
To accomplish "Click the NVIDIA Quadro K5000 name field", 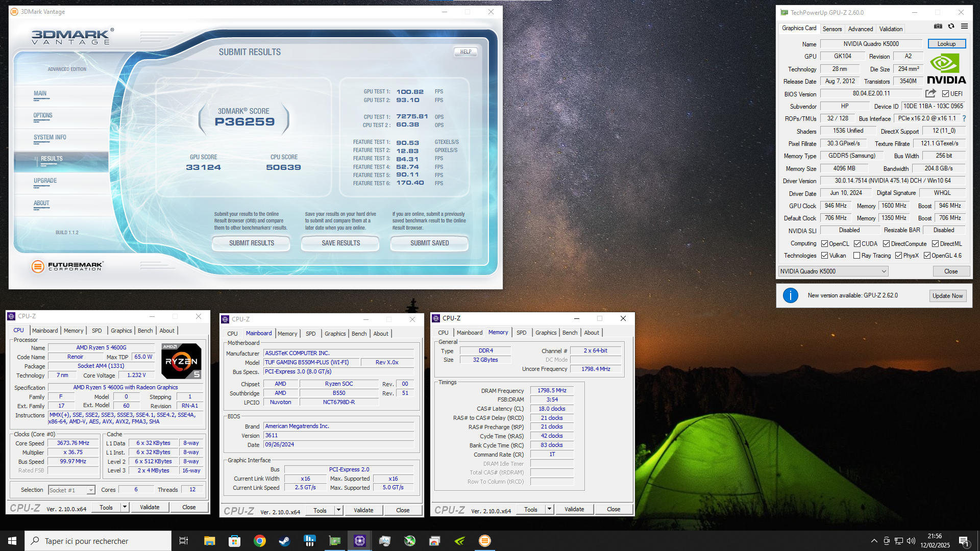I will [x=871, y=44].
